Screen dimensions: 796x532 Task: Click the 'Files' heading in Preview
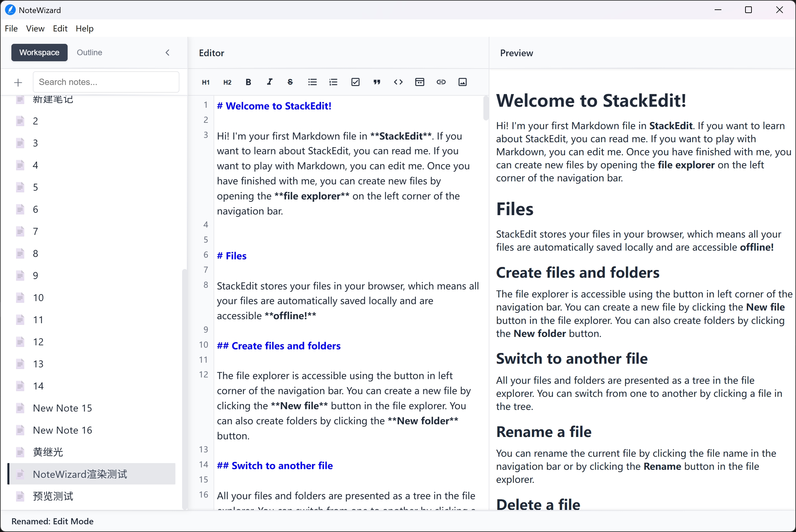coord(515,209)
